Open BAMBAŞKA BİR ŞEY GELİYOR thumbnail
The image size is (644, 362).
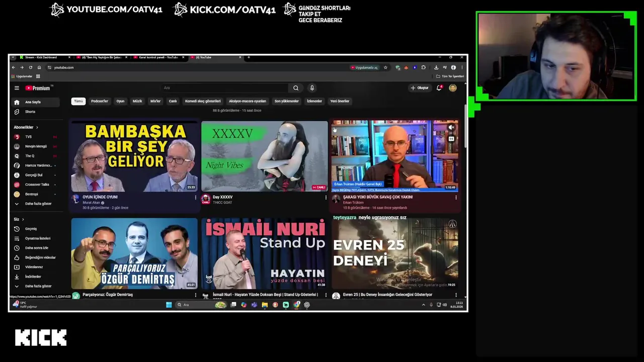134,156
